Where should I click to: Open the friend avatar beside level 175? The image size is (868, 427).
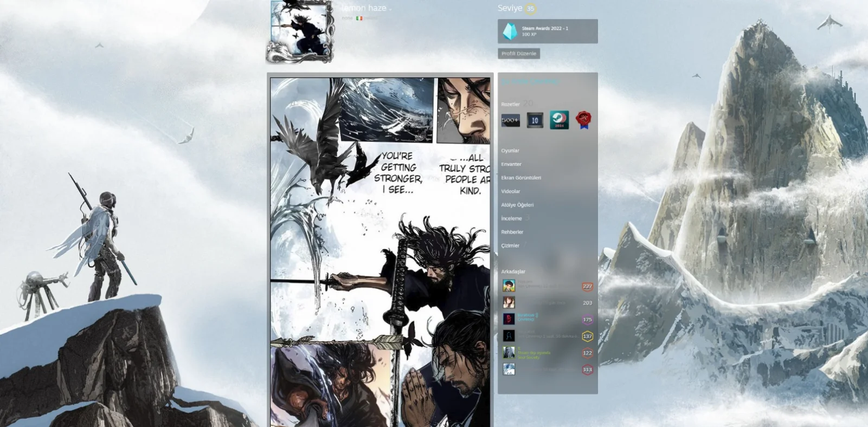(x=509, y=319)
